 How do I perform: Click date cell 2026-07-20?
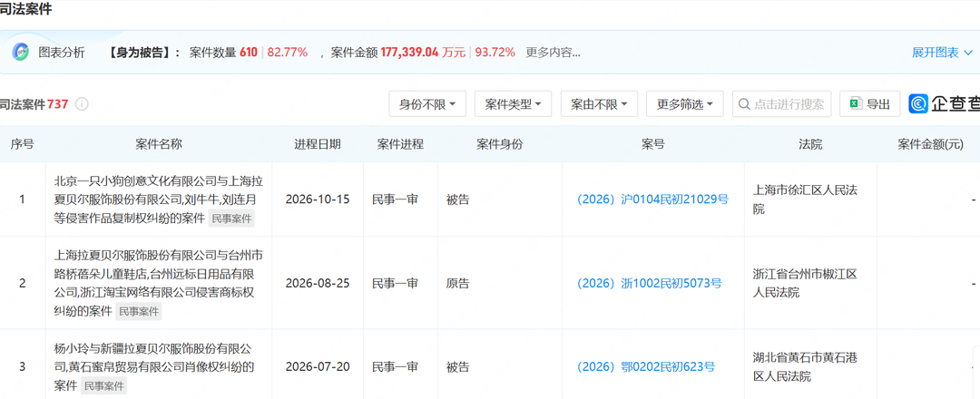pyautogui.click(x=318, y=367)
